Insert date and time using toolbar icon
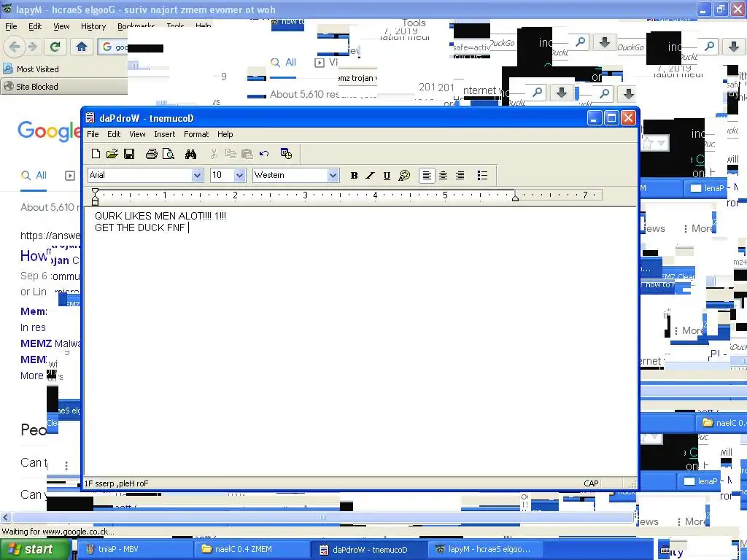747x560 pixels. click(286, 153)
